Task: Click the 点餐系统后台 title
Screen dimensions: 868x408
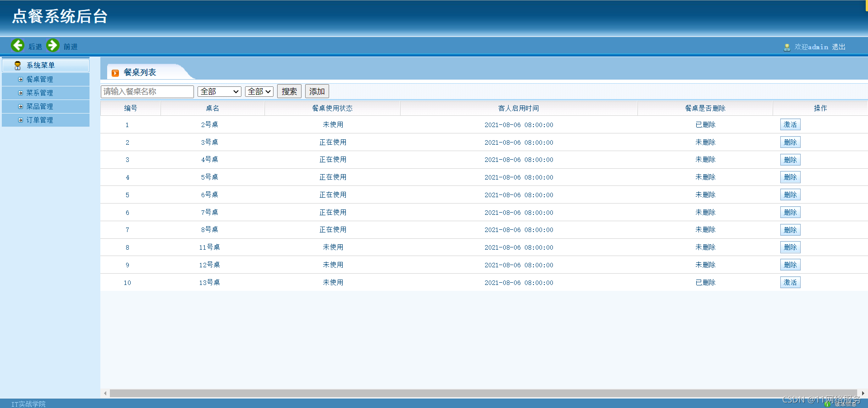Action: point(60,16)
